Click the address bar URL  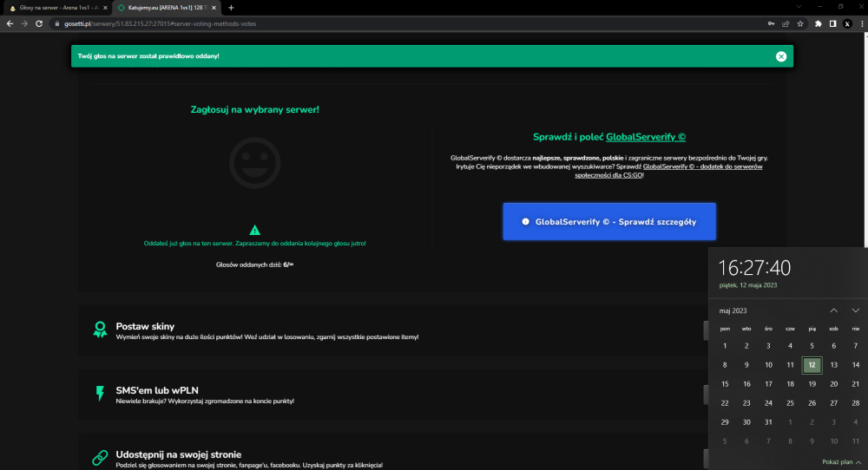pyautogui.click(x=160, y=23)
